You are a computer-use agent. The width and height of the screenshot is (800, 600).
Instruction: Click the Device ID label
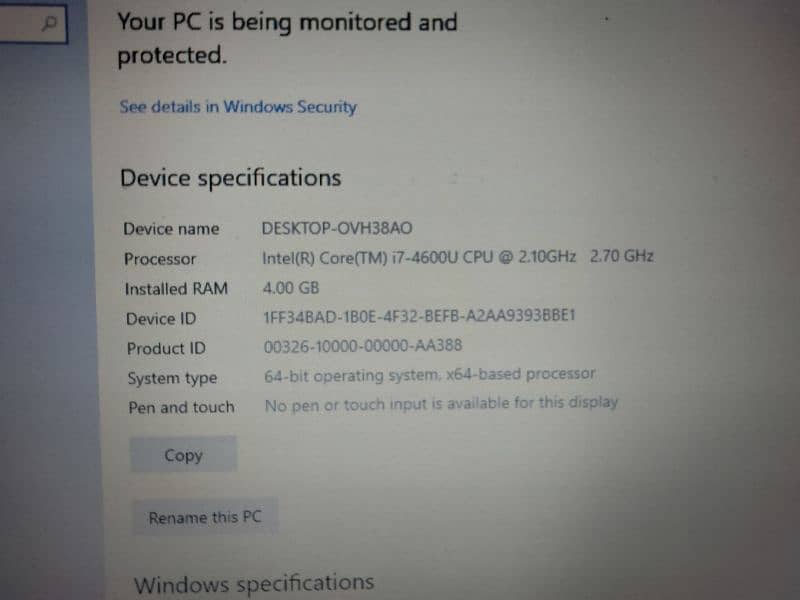pyautogui.click(x=161, y=319)
